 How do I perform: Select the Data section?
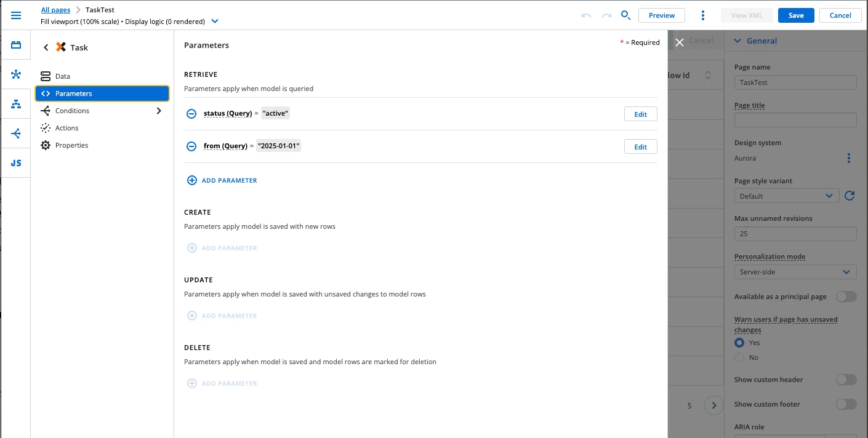102,76
